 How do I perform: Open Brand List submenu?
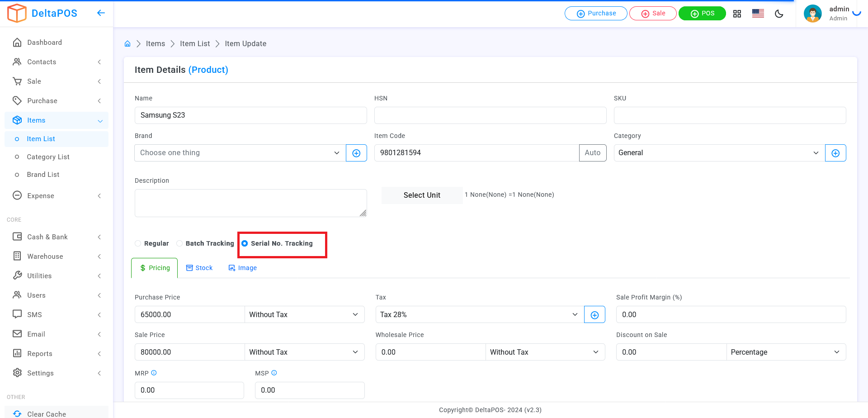tap(57, 175)
